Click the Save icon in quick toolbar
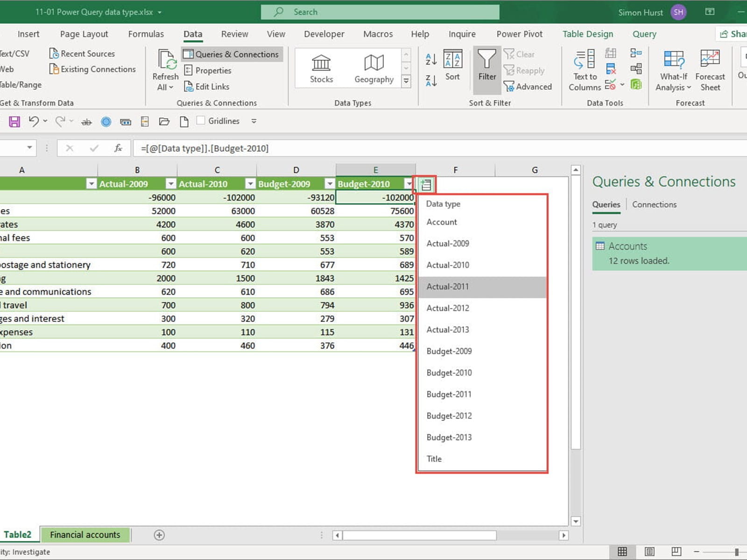Viewport: 747px width, 560px height. [14, 122]
